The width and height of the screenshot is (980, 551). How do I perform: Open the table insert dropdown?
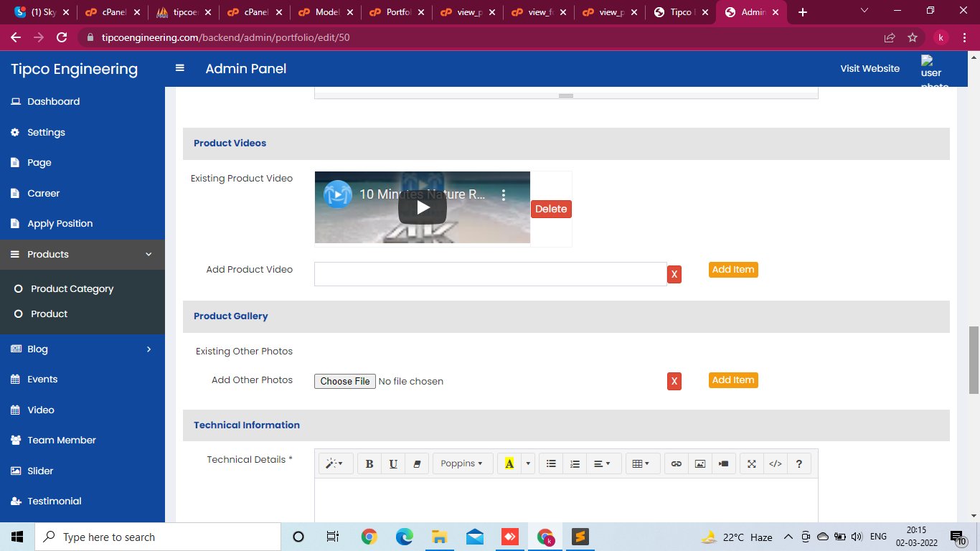(x=641, y=464)
